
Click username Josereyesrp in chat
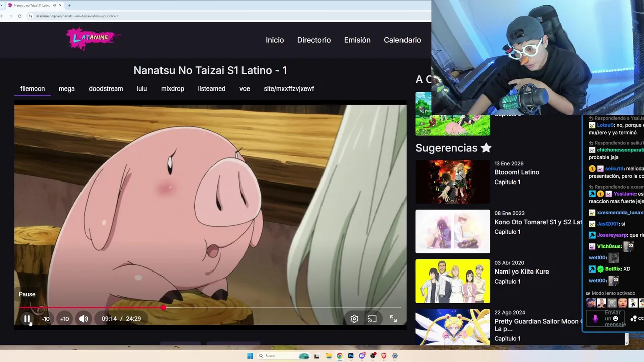click(x=612, y=235)
